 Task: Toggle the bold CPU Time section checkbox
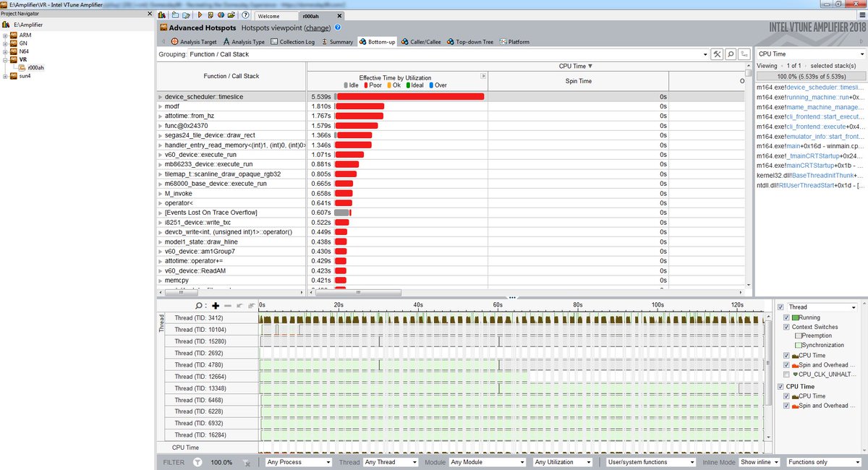[780, 387]
